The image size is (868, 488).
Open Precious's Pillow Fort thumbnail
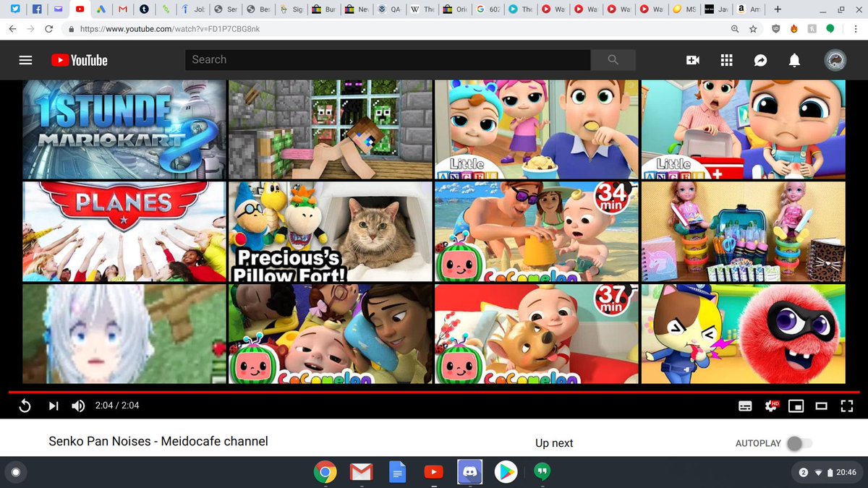point(331,231)
